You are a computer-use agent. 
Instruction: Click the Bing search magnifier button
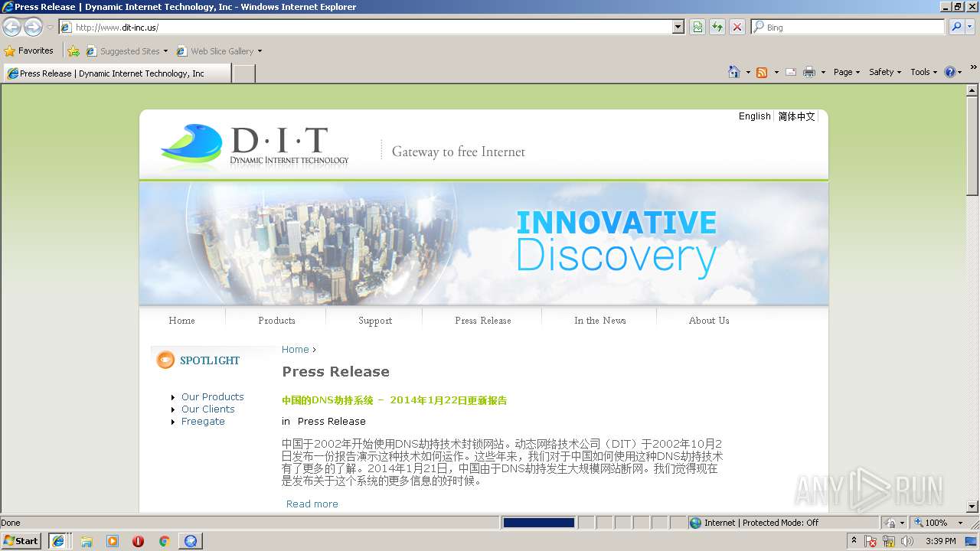click(956, 27)
